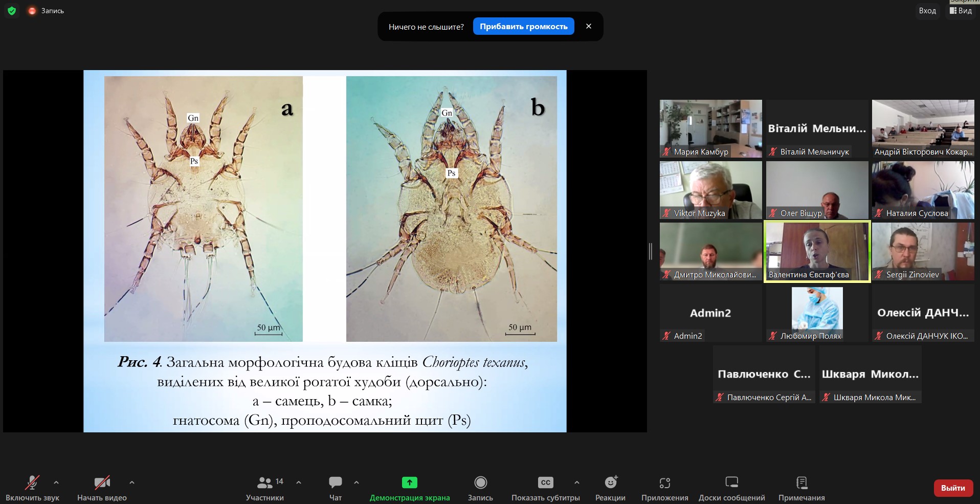Click Прибавить громкость button
This screenshot has height=504, width=980.
tap(523, 27)
